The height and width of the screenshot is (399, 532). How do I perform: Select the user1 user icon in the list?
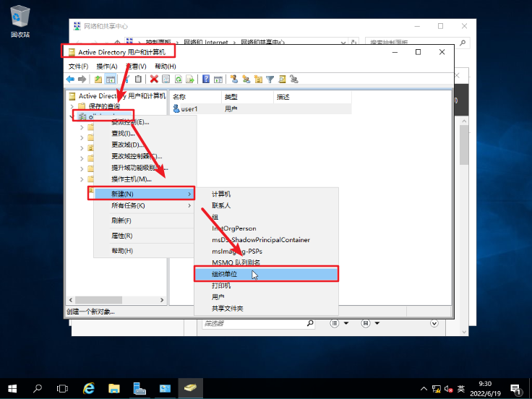(x=176, y=108)
